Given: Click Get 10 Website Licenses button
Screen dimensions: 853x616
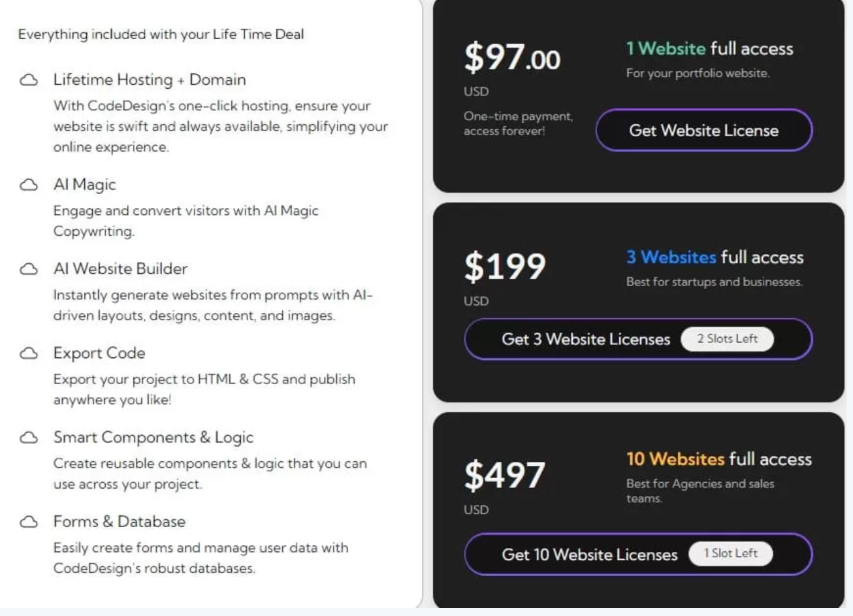Looking at the screenshot, I should (639, 555).
